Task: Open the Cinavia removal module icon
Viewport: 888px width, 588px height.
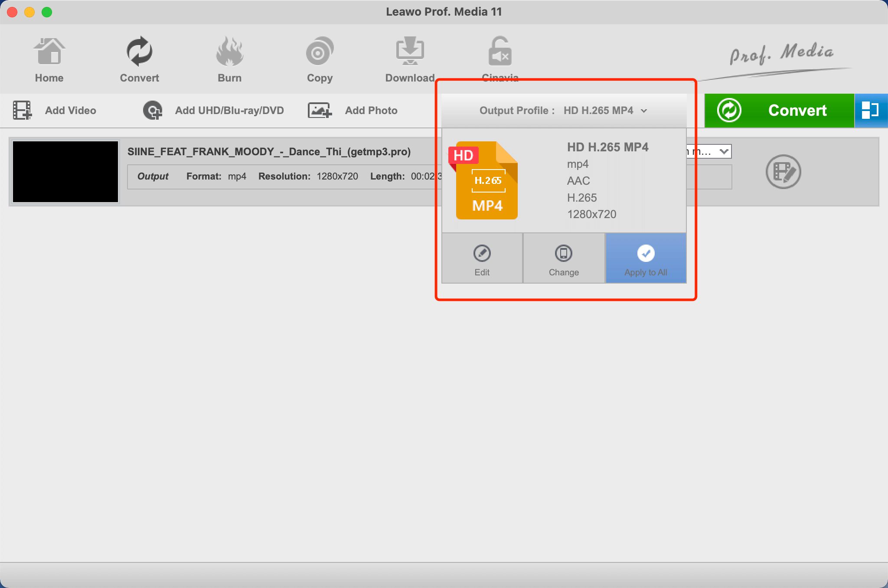Action: click(500, 52)
